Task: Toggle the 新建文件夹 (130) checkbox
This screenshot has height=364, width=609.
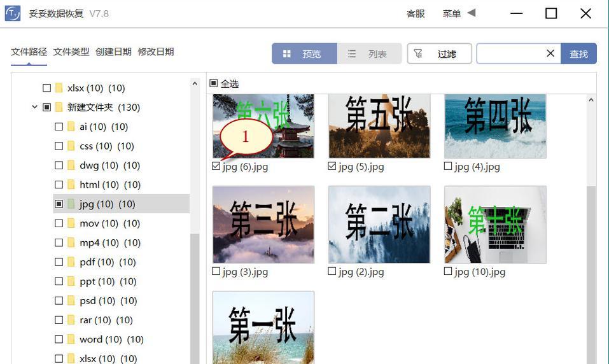Action: [46, 107]
